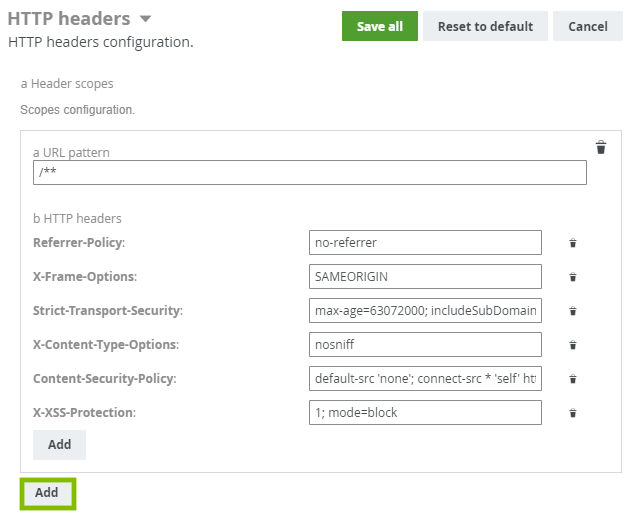Remove the Strict-Transport-Security header
This screenshot has height=515, width=629.
click(x=573, y=311)
